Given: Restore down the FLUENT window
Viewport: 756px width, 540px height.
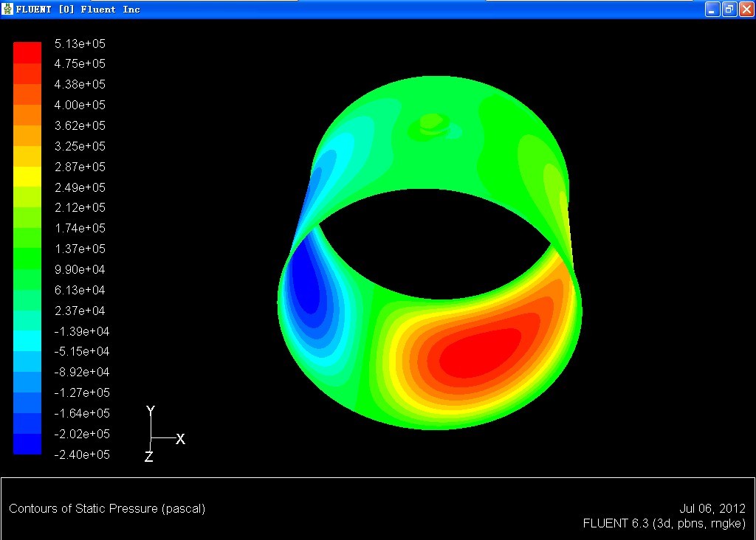Looking at the screenshot, I should tap(729, 10).
